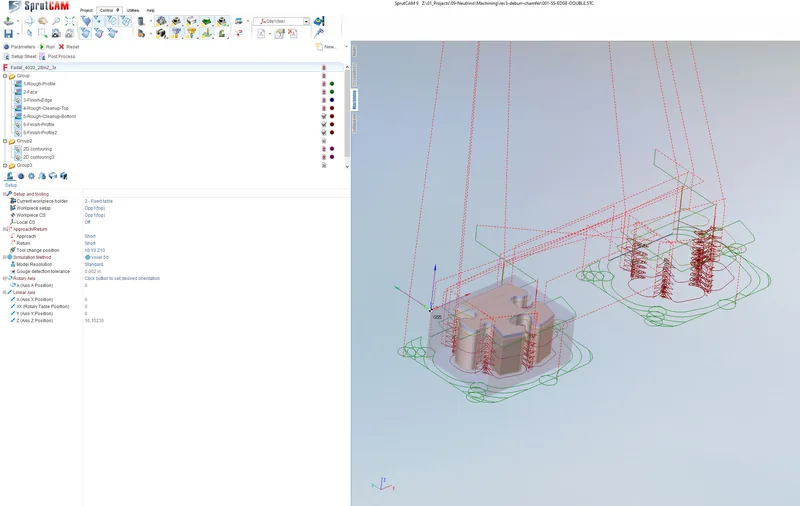This screenshot has width=800, height=506.
Task: Collapse the Approach/Return section
Action: click(5, 230)
